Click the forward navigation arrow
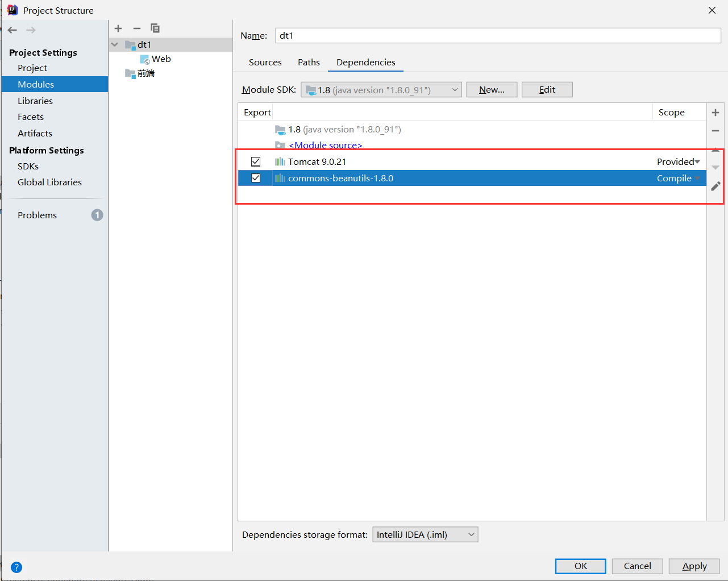The width and height of the screenshot is (728, 581). coord(31,30)
